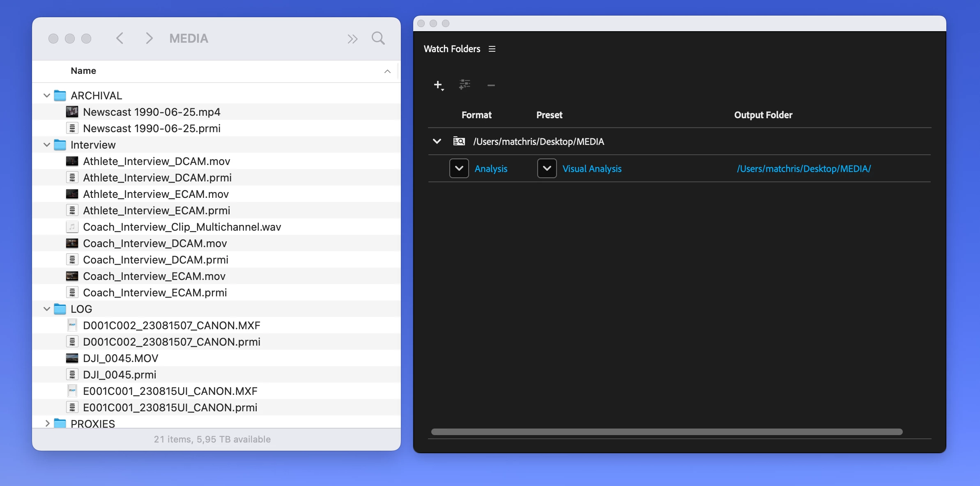Collapse the LOG folder disclosure triangle
The image size is (980, 486).
point(47,309)
